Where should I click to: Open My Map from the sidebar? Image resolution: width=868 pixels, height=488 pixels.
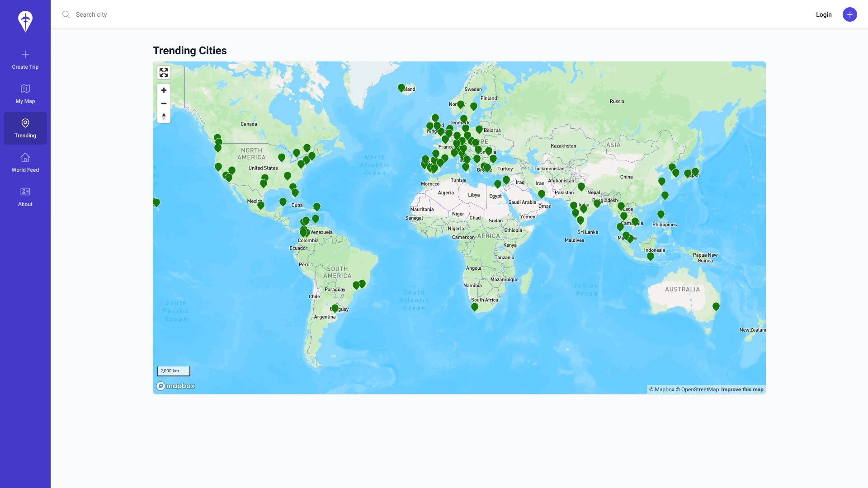click(x=25, y=94)
